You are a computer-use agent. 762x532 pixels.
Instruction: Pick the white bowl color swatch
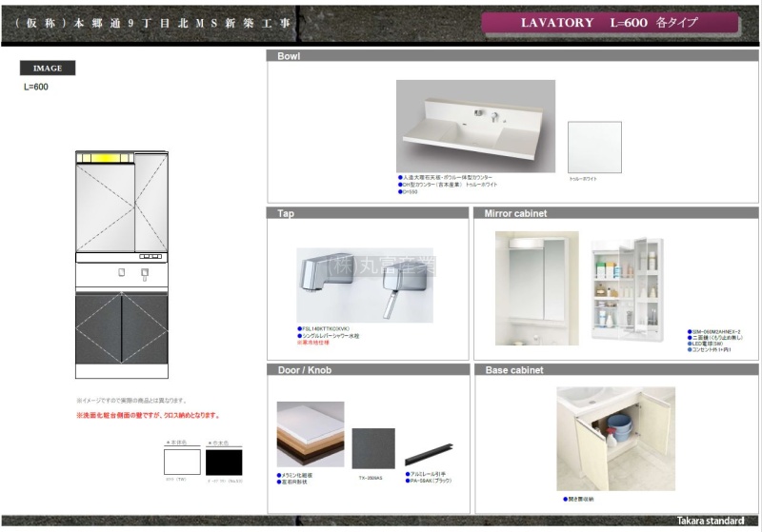click(594, 147)
